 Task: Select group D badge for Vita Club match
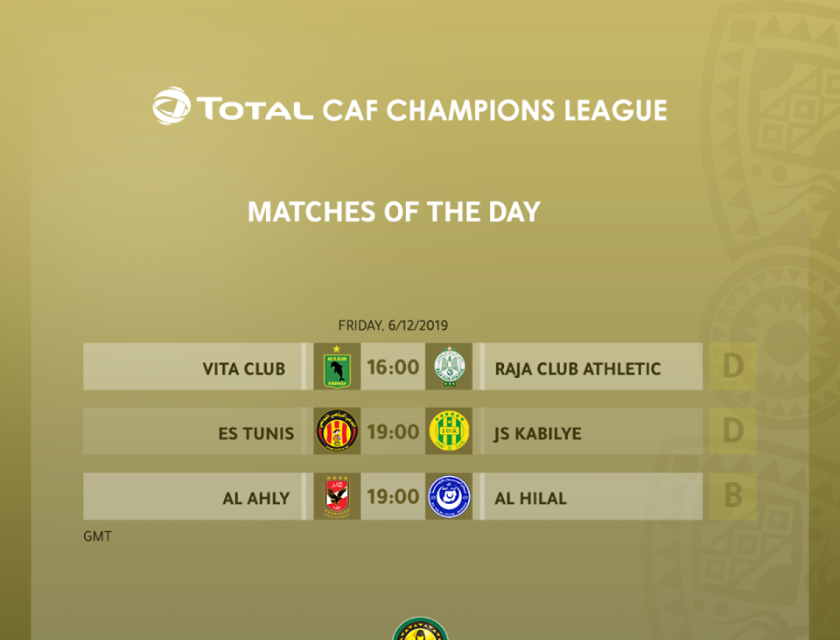(x=733, y=366)
